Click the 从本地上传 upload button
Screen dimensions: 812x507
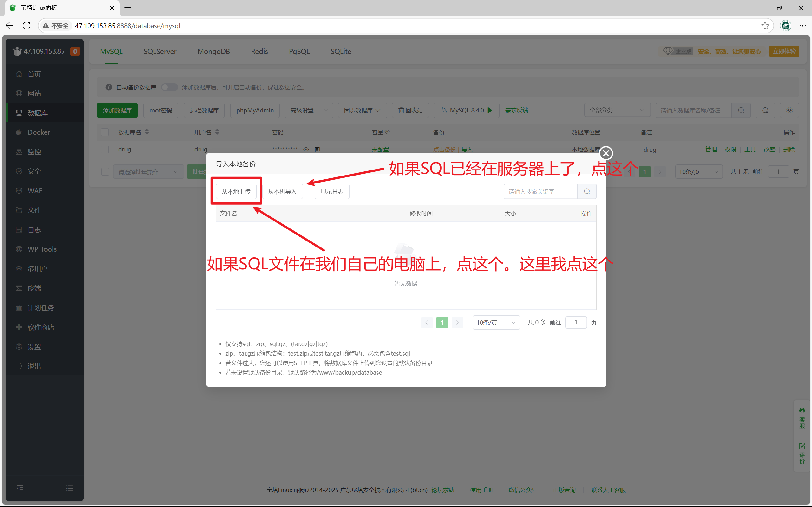tap(236, 191)
